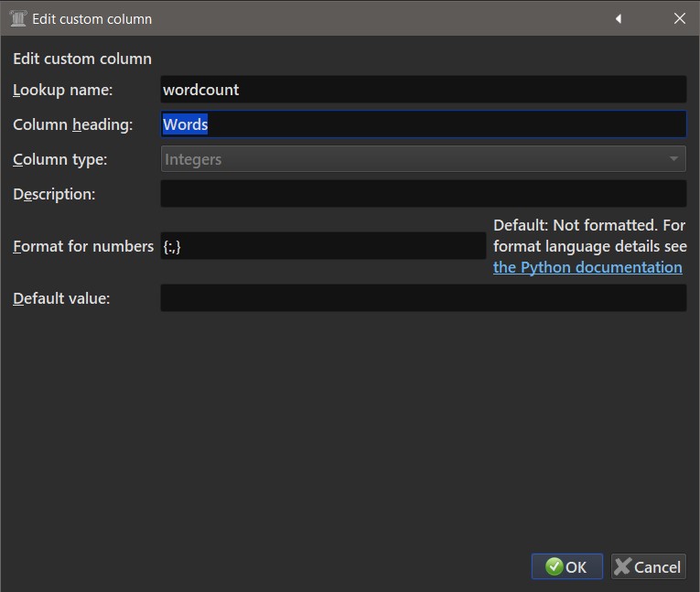Click the green checkmark icon on OK
Image resolution: width=700 pixels, height=592 pixels.
pyautogui.click(x=554, y=566)
